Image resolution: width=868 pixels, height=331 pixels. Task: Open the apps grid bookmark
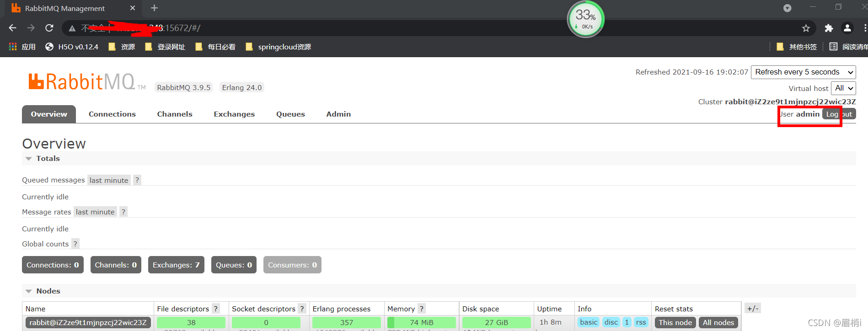22,47
